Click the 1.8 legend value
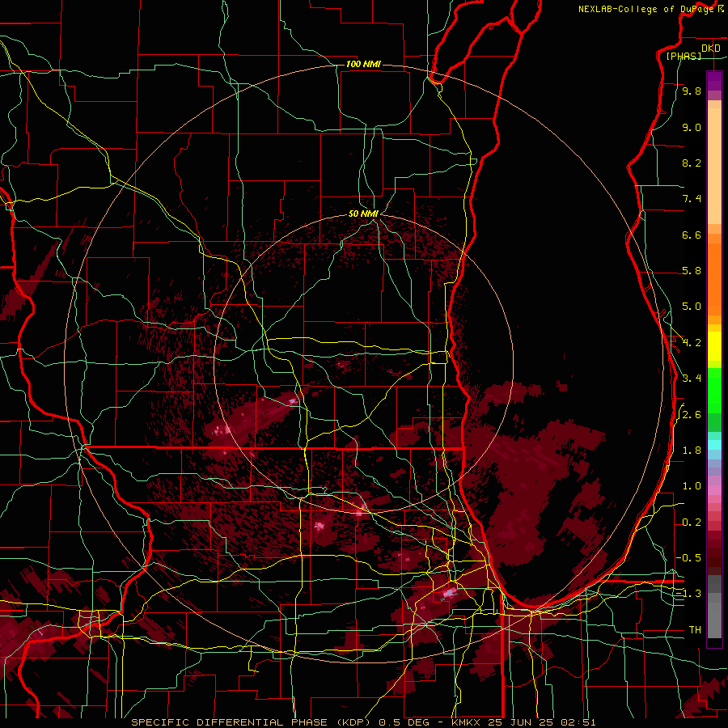The image size is (728, 728). (692, 451)
